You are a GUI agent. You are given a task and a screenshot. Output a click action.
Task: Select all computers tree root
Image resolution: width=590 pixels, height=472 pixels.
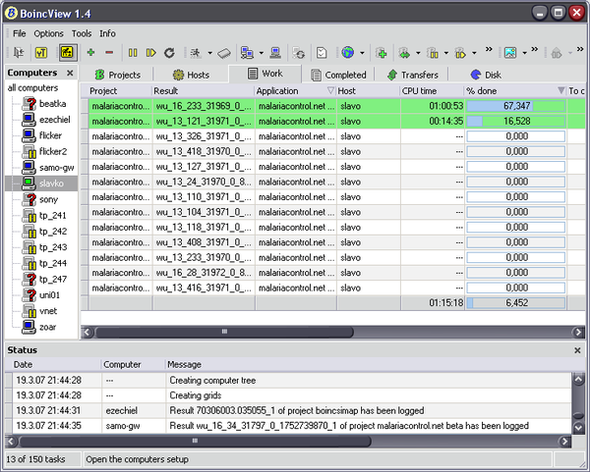pos(33,88)
